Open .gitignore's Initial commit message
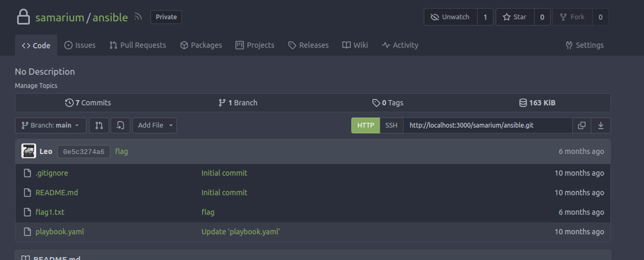The width and height of the screenshot is (644, 260). coord(224,173)
